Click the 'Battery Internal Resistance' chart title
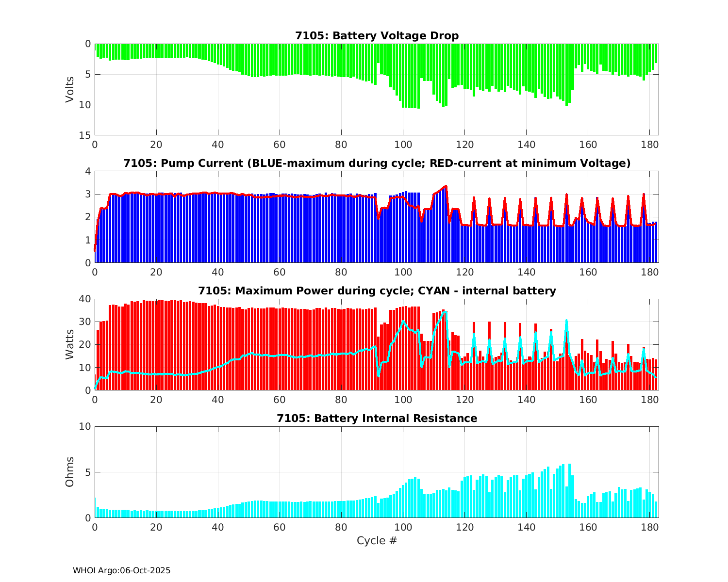The width and height of the screenshot is (728, 582). click(377, 419)
